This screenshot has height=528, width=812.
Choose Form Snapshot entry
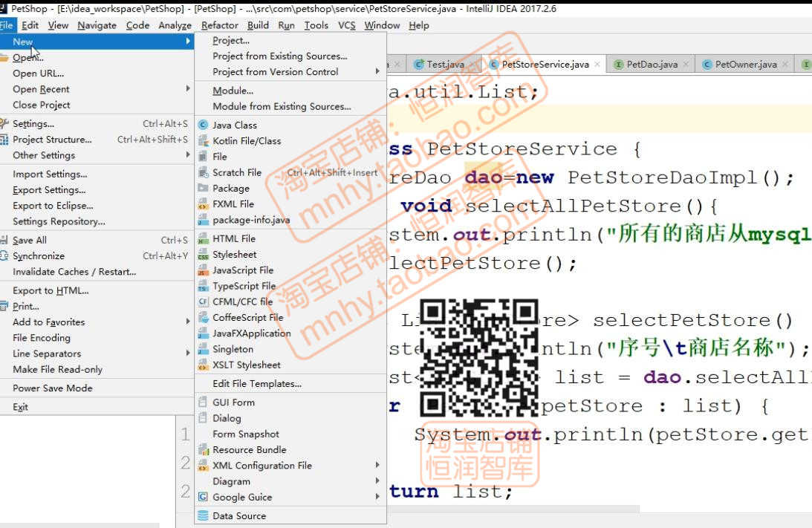[x=245, y=434]
